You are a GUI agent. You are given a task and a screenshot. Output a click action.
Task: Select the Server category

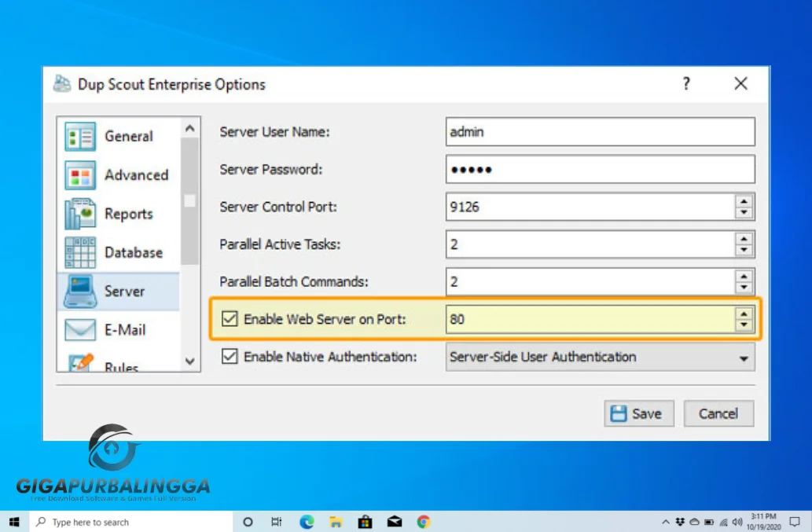(x=119, y=292)
